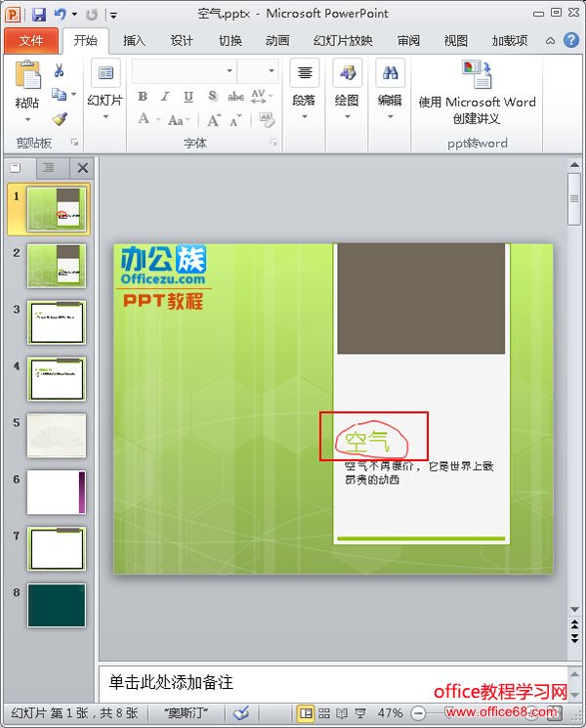
Task: Expand Drawing group dropdown arrow
Action: (x=348, y=116)
